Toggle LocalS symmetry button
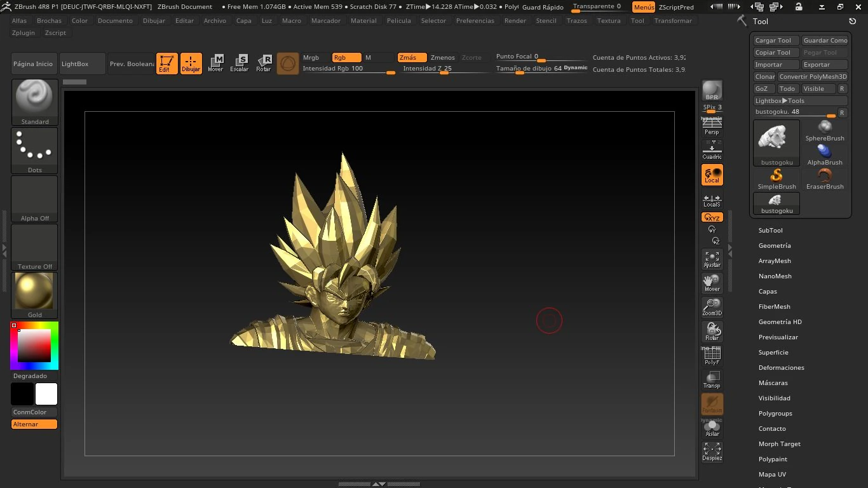 [x=712, y=200]
